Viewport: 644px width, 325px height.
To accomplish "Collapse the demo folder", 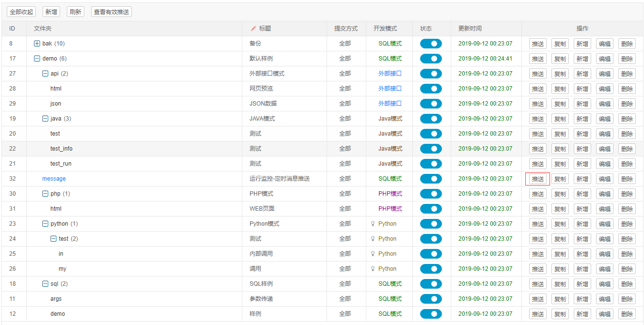I will (37, 59).
